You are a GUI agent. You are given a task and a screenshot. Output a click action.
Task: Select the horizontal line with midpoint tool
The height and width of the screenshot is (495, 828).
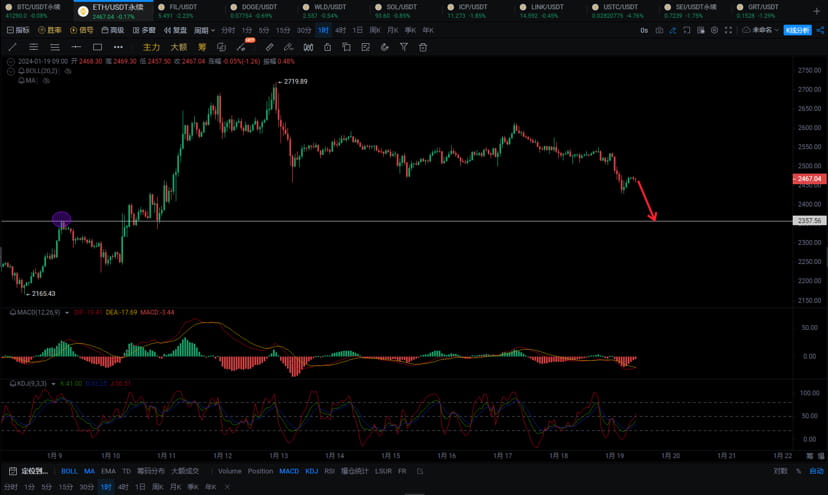coord(76,48)
